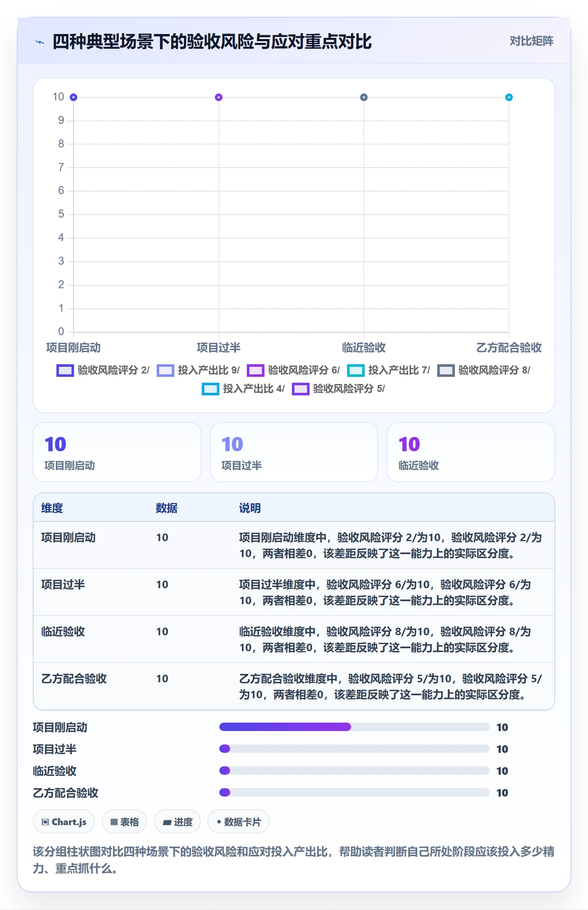Click the title 四种典型场景下的验收风险与应对重点对比
The width and height of the screenshot is (588, 910).
[212, 42]
